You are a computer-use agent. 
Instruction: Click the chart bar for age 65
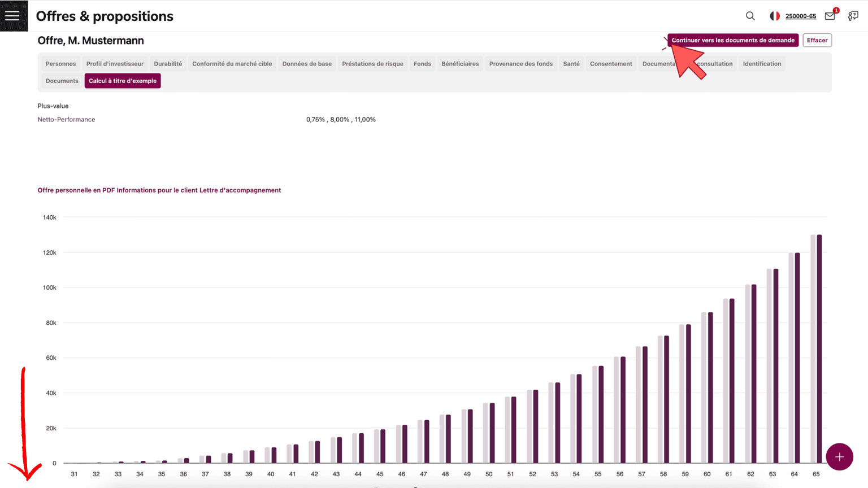click(x=819, y=350)
